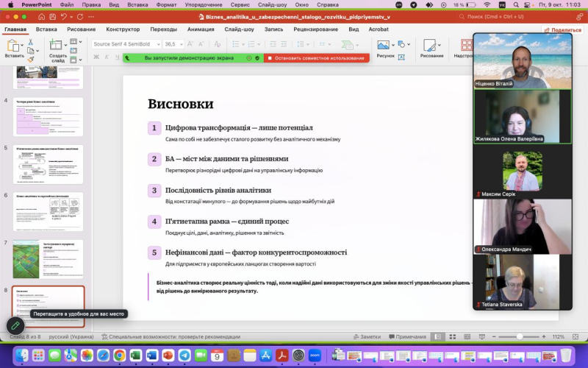This screenshot has width=588, height=368.
Task: Click the Shapes icon in ribbon
Action: click(401, 44)
